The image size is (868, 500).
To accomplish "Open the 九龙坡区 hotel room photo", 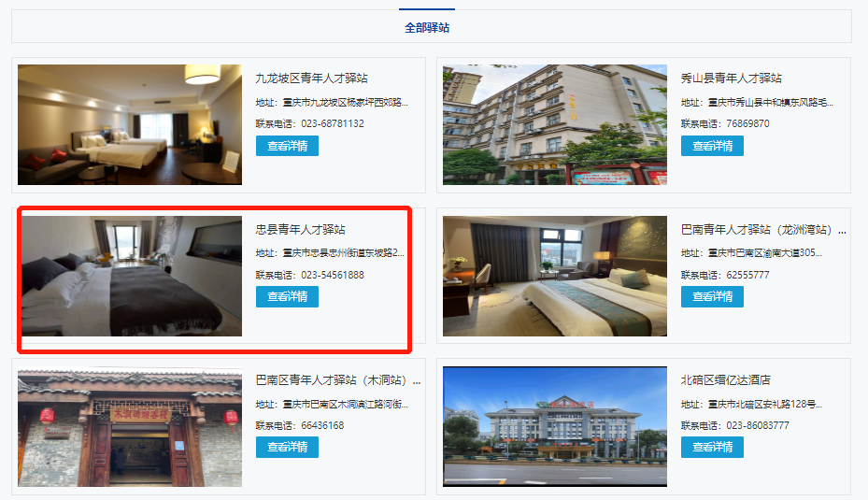I will coord(130,124).
